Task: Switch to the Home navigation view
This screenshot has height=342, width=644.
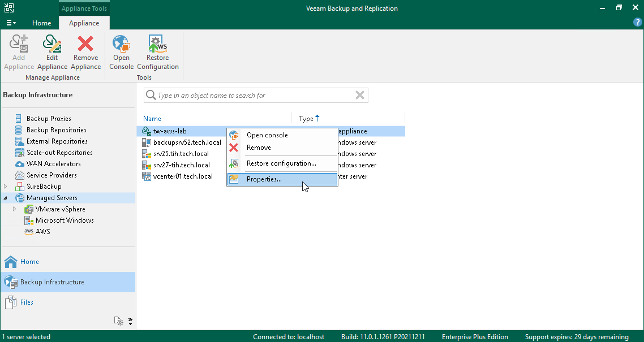Action: pyautogui.click(x=68, y=262)
